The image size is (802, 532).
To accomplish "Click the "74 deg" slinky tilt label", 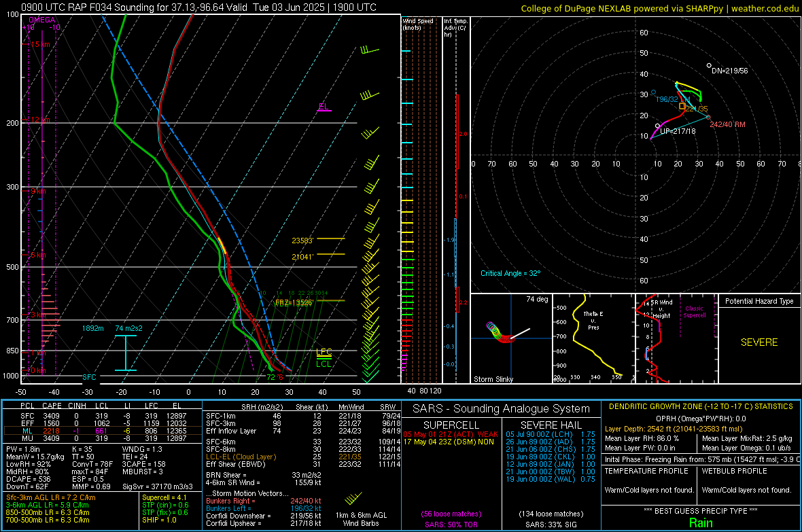I will point(537,299).
